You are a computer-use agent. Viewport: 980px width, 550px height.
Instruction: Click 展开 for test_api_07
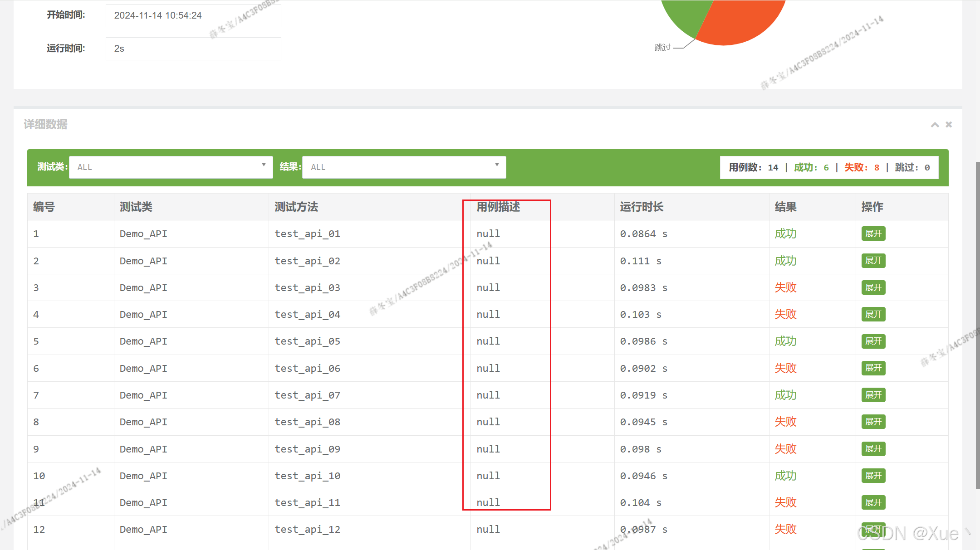tap(873, 395)
